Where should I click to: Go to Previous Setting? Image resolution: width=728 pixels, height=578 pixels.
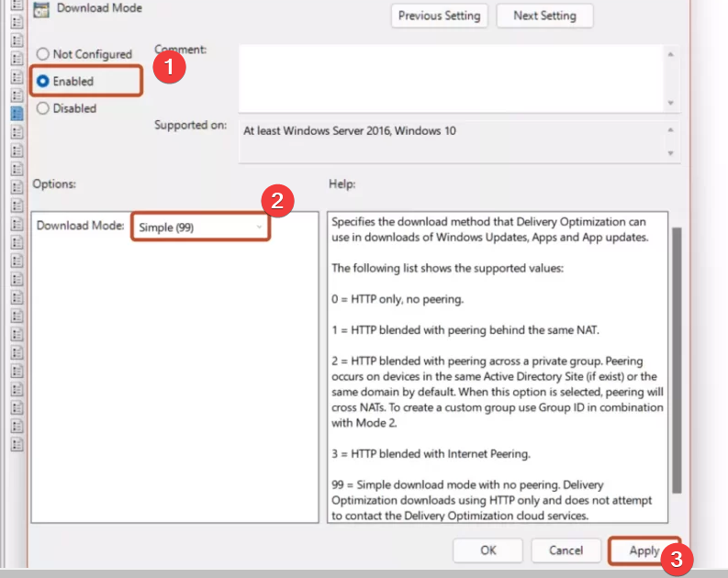point(439,16)
